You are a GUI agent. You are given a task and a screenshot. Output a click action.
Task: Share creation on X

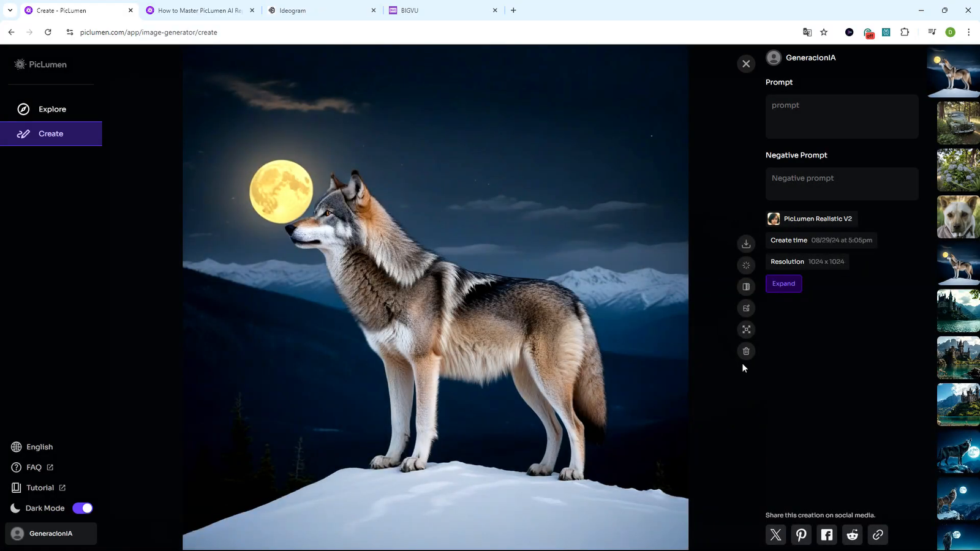coord(775,534)
